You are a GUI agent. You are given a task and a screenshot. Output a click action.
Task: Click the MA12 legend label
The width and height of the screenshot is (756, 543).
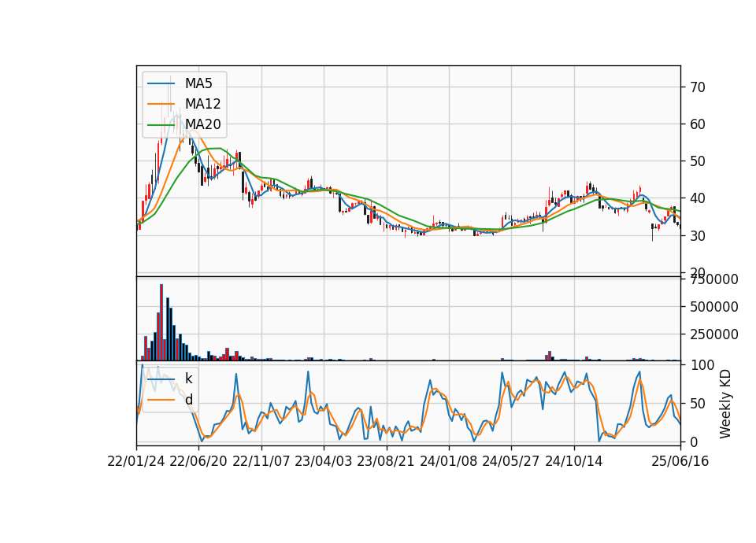(202, 104)
